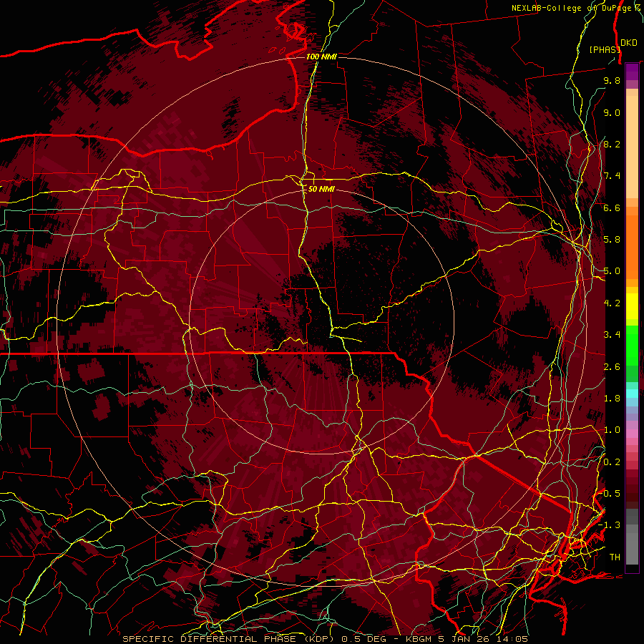Select the cyan segment beside 1.8

(632, 394)
